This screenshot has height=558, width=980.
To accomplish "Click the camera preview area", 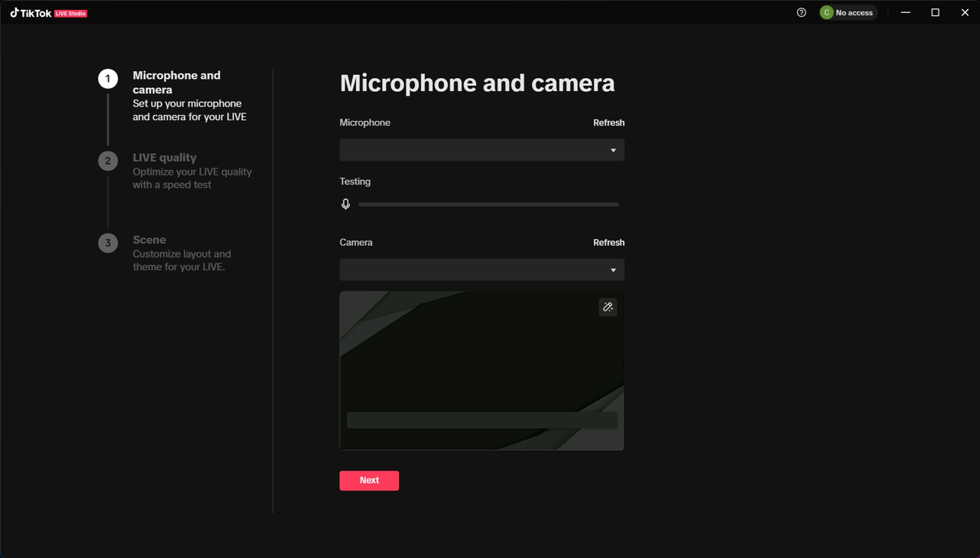I will [x=482, y=360].
